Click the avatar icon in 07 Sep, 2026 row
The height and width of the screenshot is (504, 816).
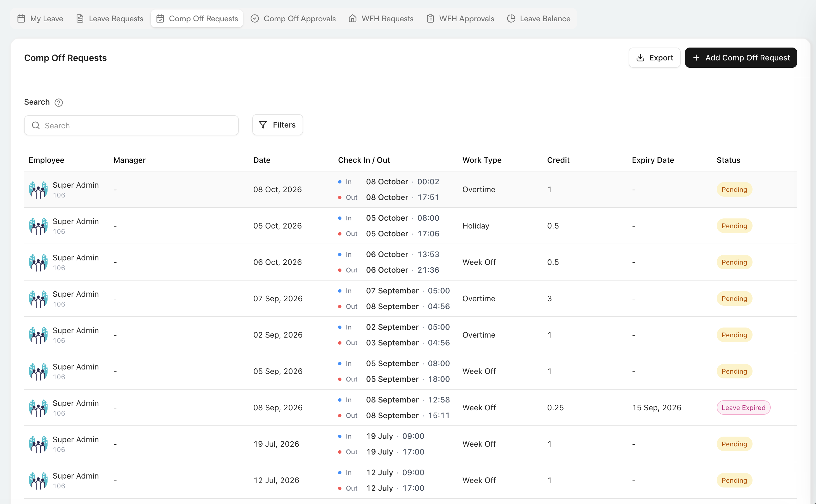pos(38,299)
